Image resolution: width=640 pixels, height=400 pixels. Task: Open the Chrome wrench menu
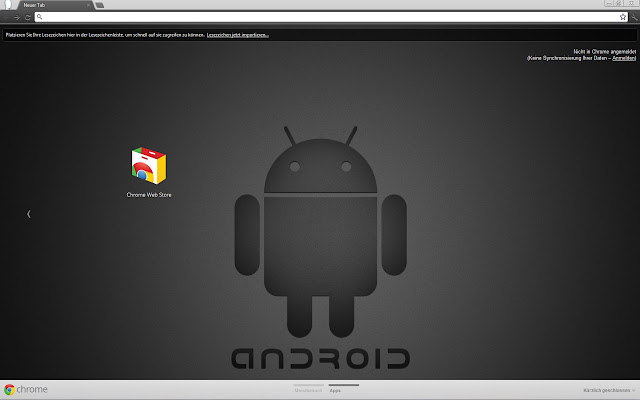tap(634, 17)
